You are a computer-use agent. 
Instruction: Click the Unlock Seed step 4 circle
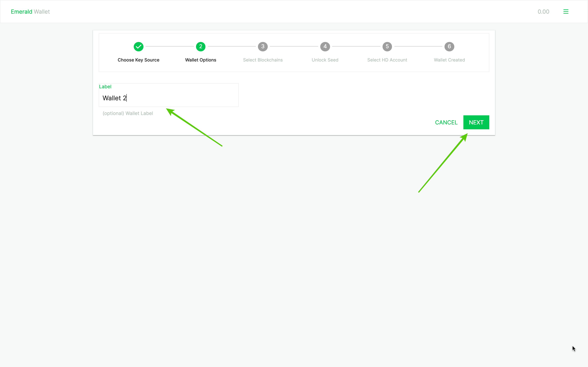325,46
